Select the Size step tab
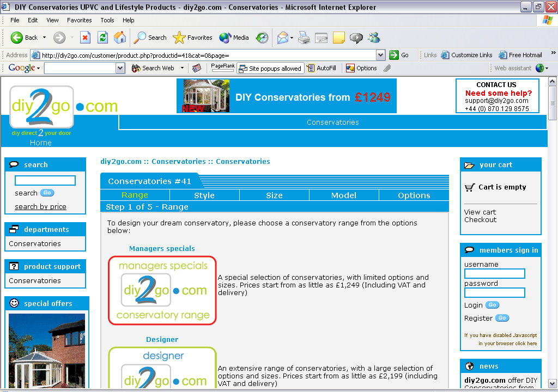Image resolution: width=558 pixels, height=392 pixels. [x=274, y=195]
